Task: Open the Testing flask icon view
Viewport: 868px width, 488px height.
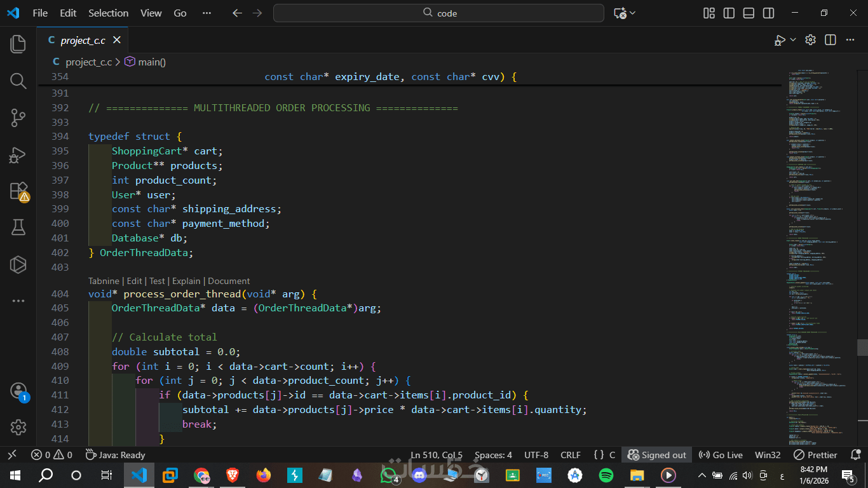Action: click(18, 227)
